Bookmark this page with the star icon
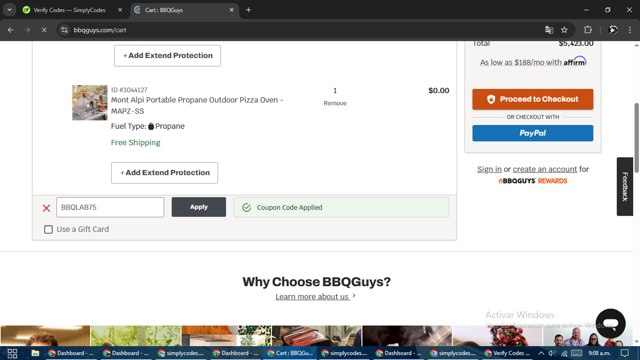640x360 pixels. (564, 30)
